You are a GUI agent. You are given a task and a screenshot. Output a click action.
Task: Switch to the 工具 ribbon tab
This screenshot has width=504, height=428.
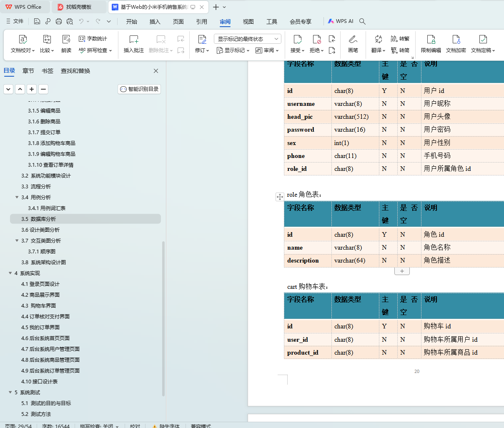click(x=272, y=22)
